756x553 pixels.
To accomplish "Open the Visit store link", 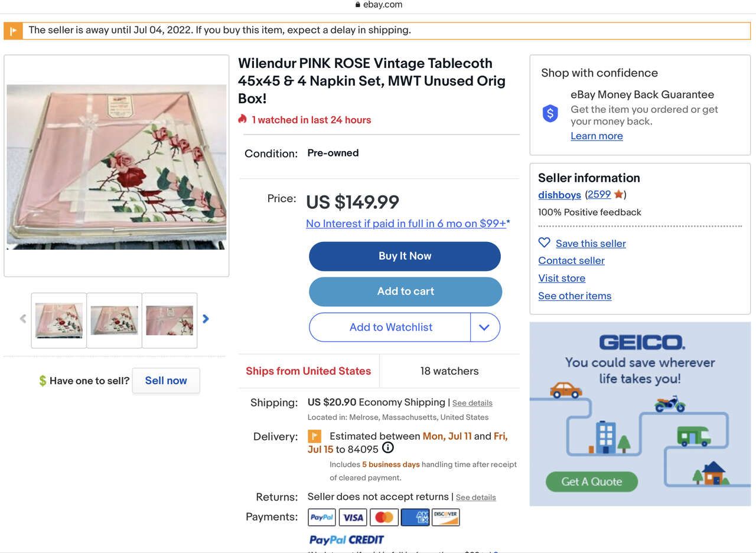I will click(x=562, y=278).
